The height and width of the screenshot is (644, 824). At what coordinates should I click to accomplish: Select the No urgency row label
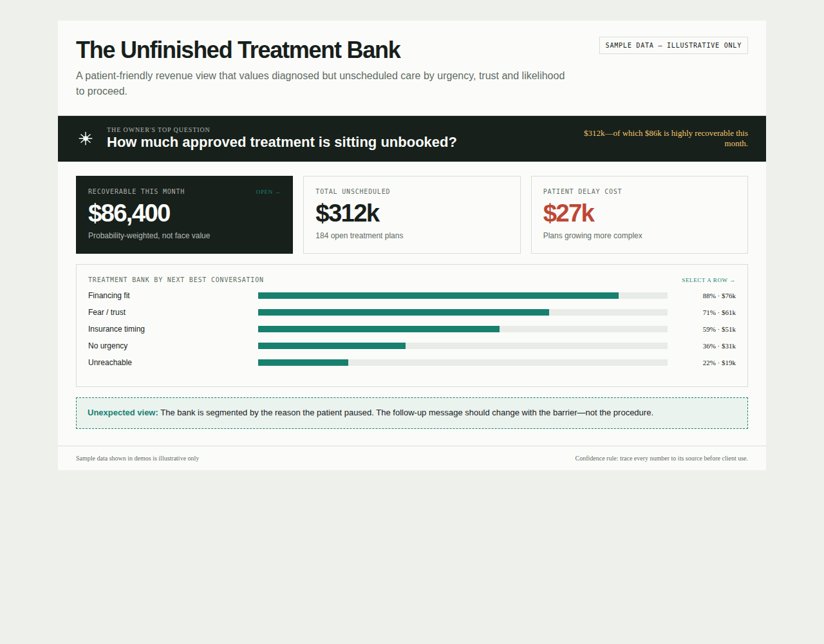tap(108, 346)
